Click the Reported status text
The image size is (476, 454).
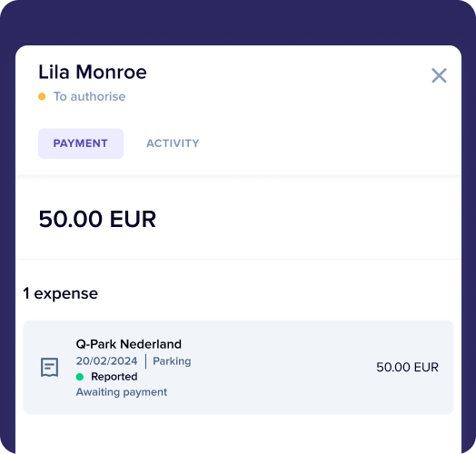(x=114, y=377)
